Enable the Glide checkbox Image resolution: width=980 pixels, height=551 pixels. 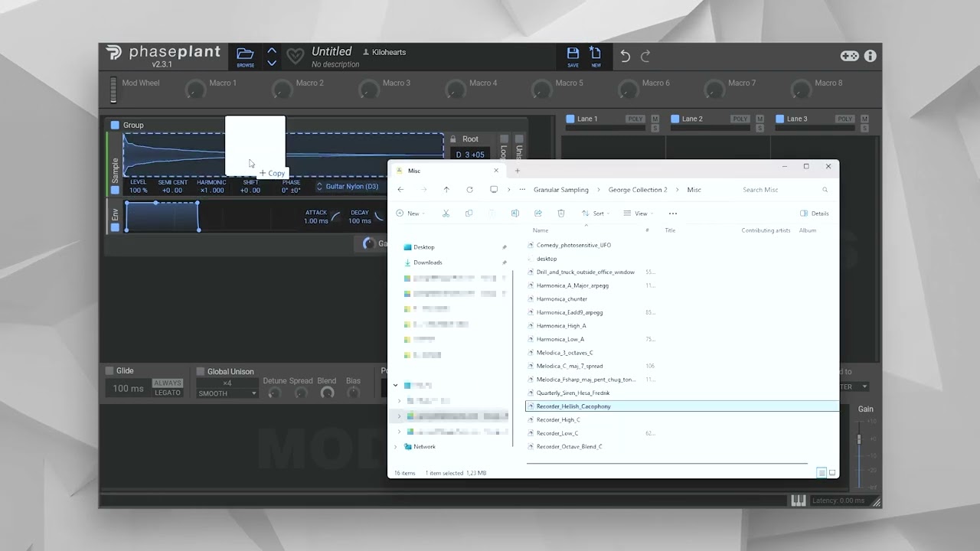(109, 370)
